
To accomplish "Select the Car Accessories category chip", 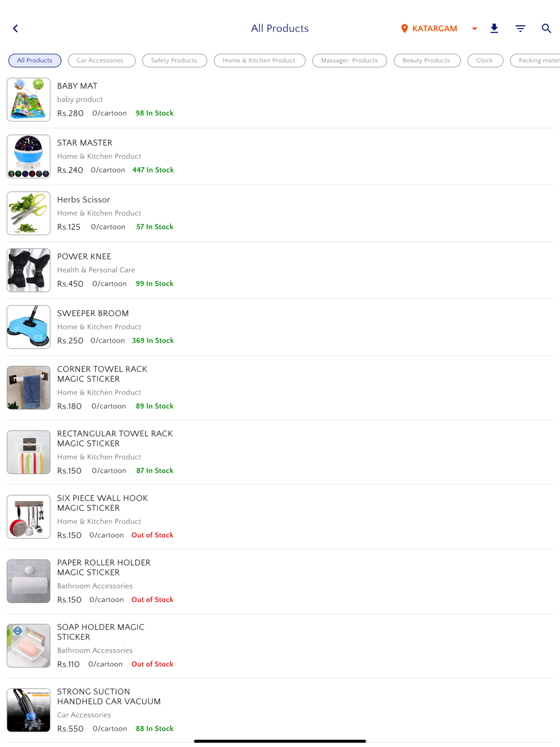I will pos(101,60).
